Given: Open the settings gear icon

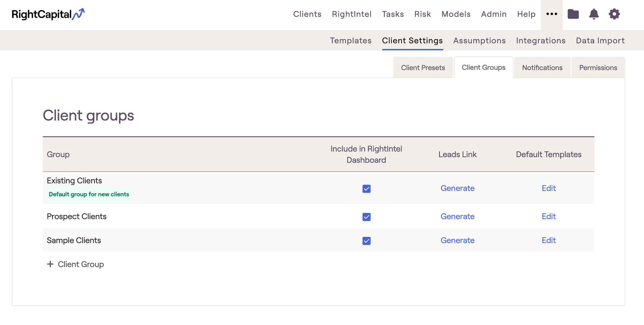Looking at the screenshot, I should [x=614, y=14].
